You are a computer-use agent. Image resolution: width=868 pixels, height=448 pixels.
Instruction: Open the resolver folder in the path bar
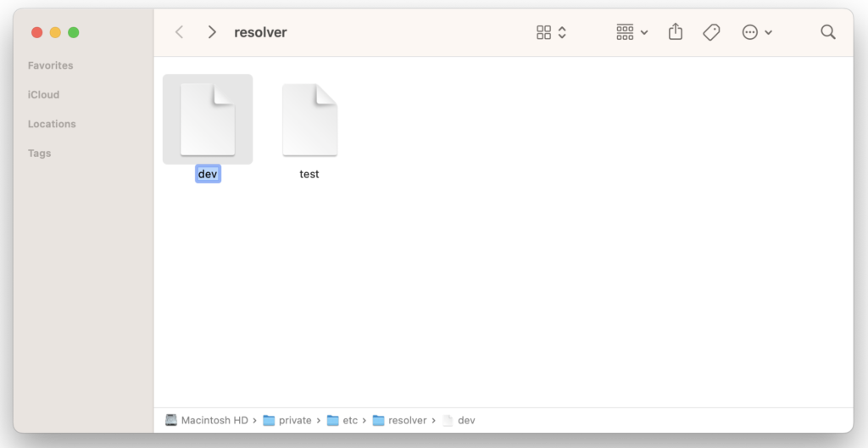pyautogui.click(x=408, y=420)
